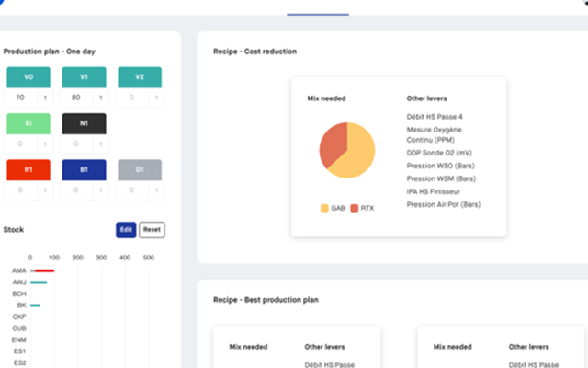Click 'Other levers' in cost reduction card

(x=426, y=98)
